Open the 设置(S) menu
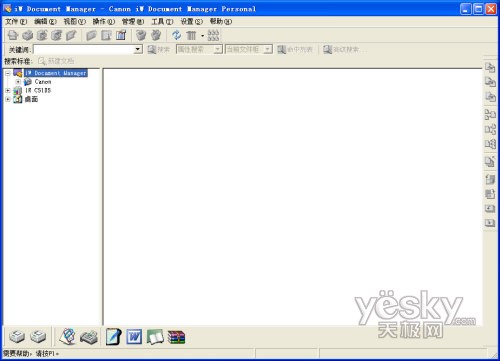This screenshot has width=500, height=361. click(x=191, y=22)
